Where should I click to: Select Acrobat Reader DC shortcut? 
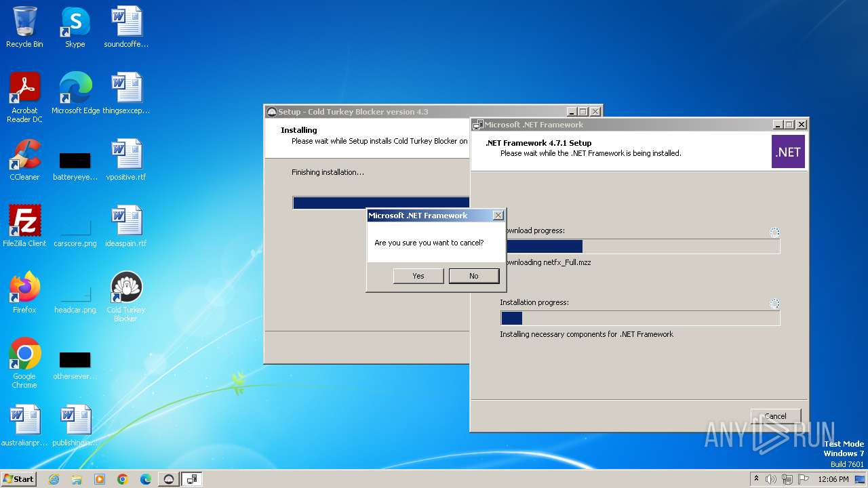tap(24, 98)
